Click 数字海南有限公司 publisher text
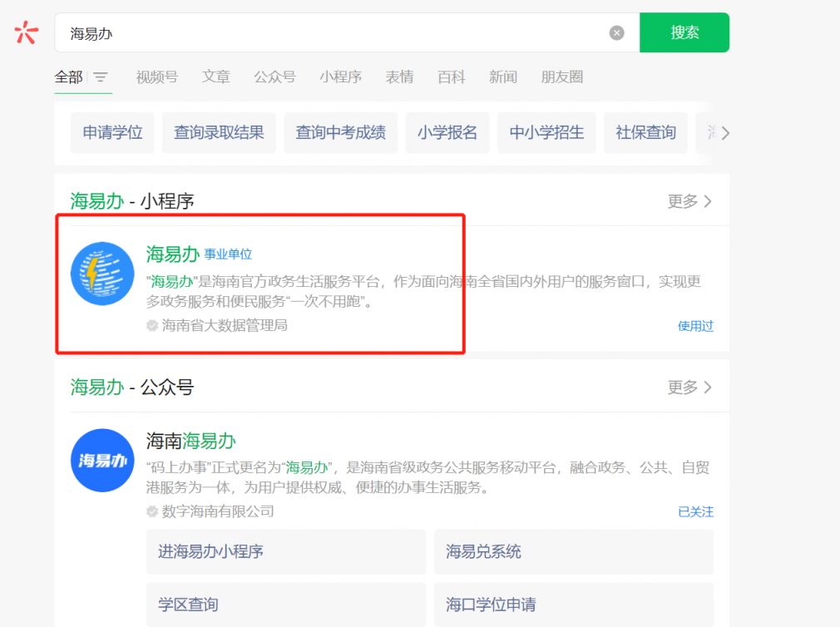The image size is (840, 627). [x=218, y=511]
